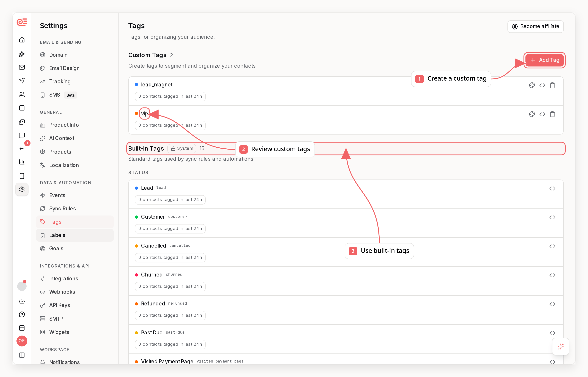Open the AI assistant sparkle floating button

[x=560, y=346]
